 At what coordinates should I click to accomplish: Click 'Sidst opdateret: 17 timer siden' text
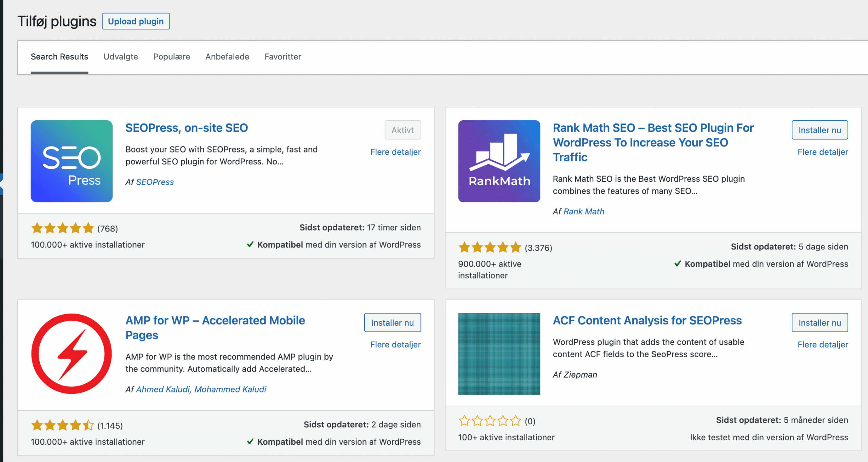(x=360, y=227)
